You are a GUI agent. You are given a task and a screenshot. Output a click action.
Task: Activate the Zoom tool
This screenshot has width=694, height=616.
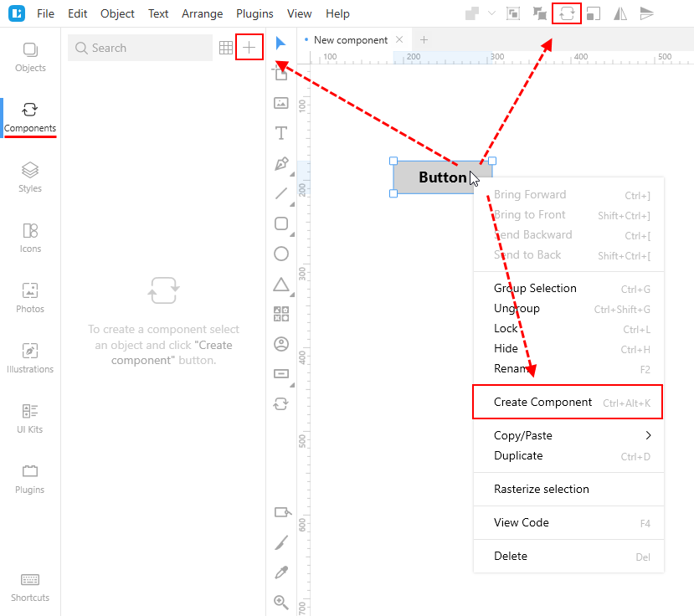tap(281, 602)
